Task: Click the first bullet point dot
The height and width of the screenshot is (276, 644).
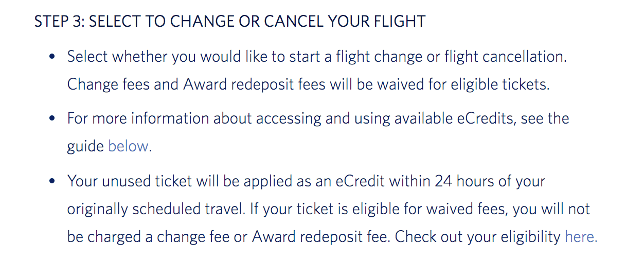Action: (x=51, y=56)
